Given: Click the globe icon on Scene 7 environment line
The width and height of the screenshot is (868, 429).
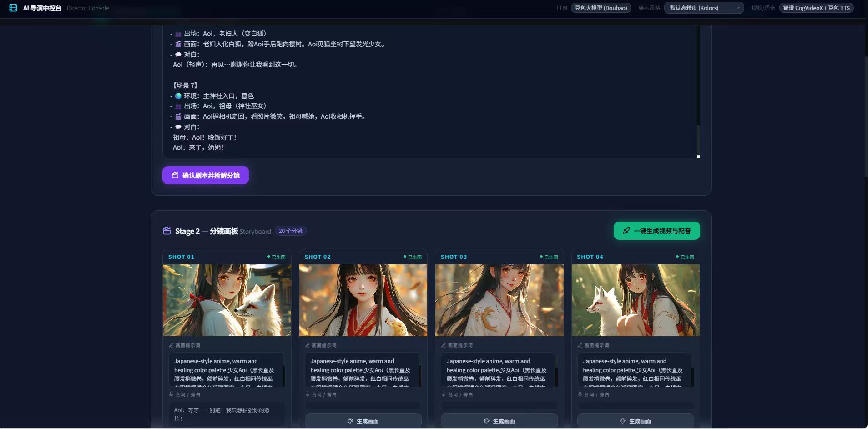Looking at the screenshot, I should pos(178,96).
